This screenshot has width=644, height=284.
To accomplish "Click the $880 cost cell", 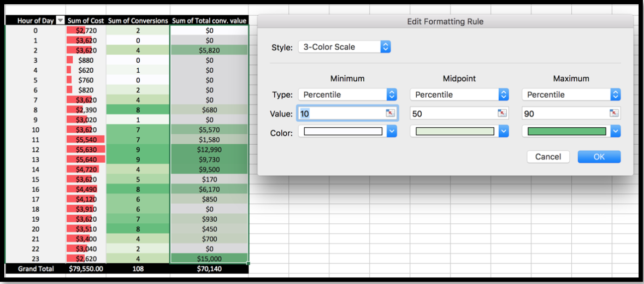I will [x=86, y=60].
